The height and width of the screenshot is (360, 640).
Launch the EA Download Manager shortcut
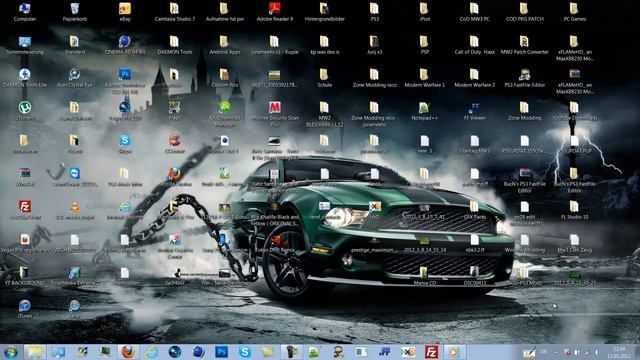[x=224, y=113]
